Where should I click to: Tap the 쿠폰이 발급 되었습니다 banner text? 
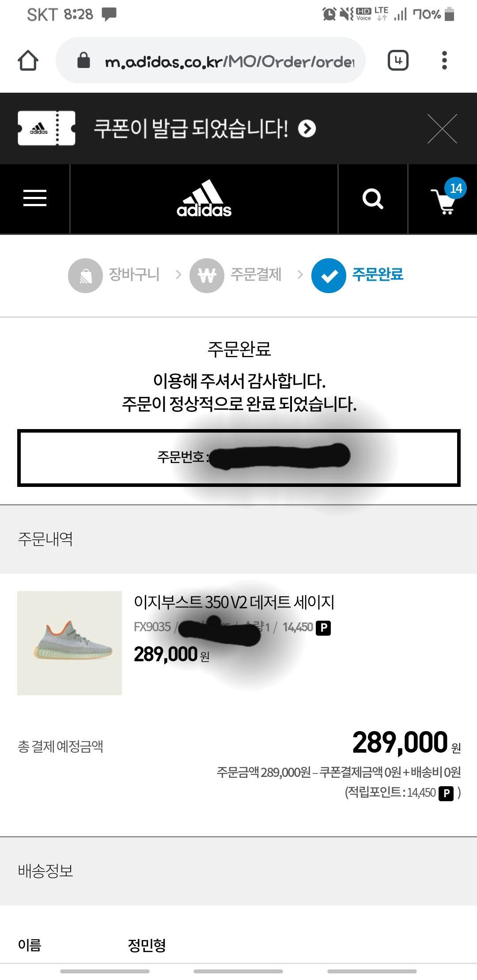[191, 128]
